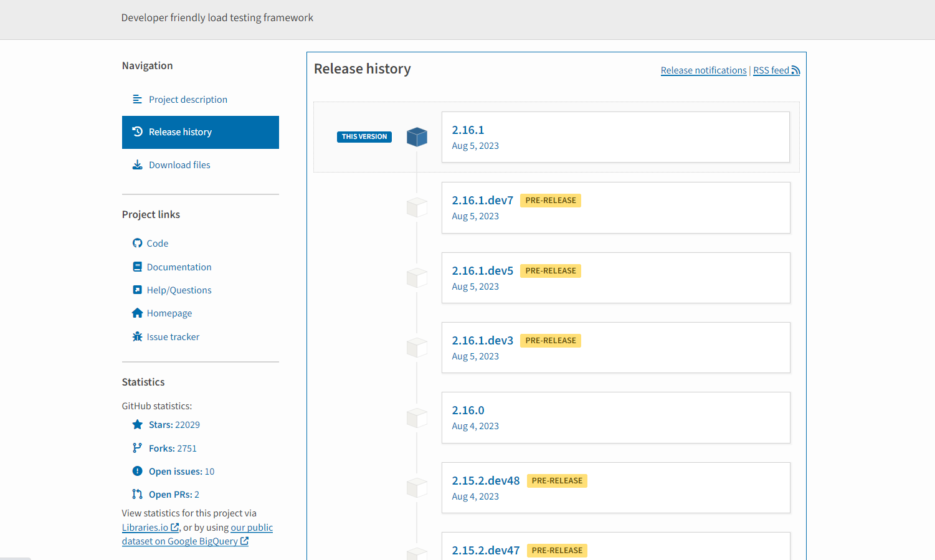The height and width of the screenshot is (560, 935).
Task: Click the white cube icon for 2.16.0
Action: (x=417, y=417)
